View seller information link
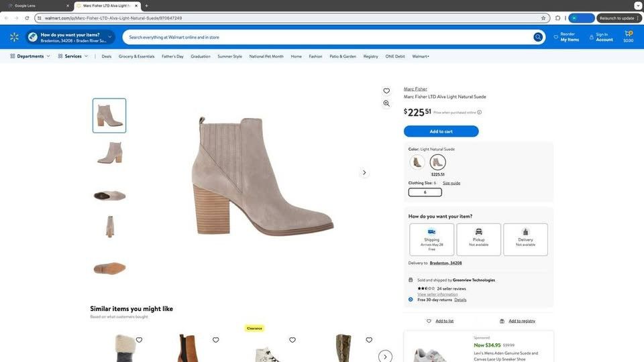The image size is (644, 362). point(437,294)
